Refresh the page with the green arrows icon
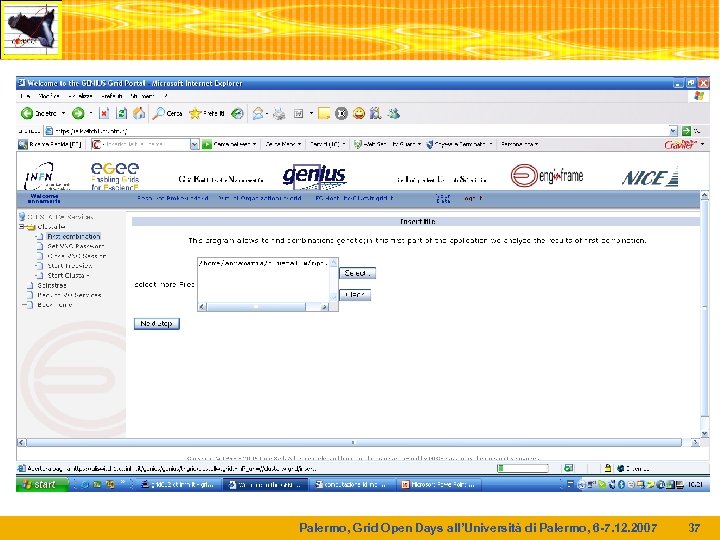 122,113
